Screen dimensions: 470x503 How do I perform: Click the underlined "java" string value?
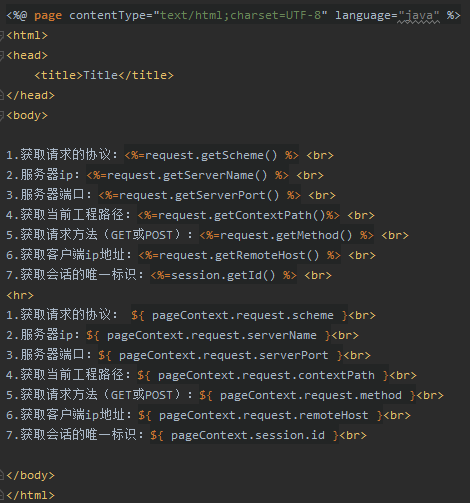tap(419, 16)
